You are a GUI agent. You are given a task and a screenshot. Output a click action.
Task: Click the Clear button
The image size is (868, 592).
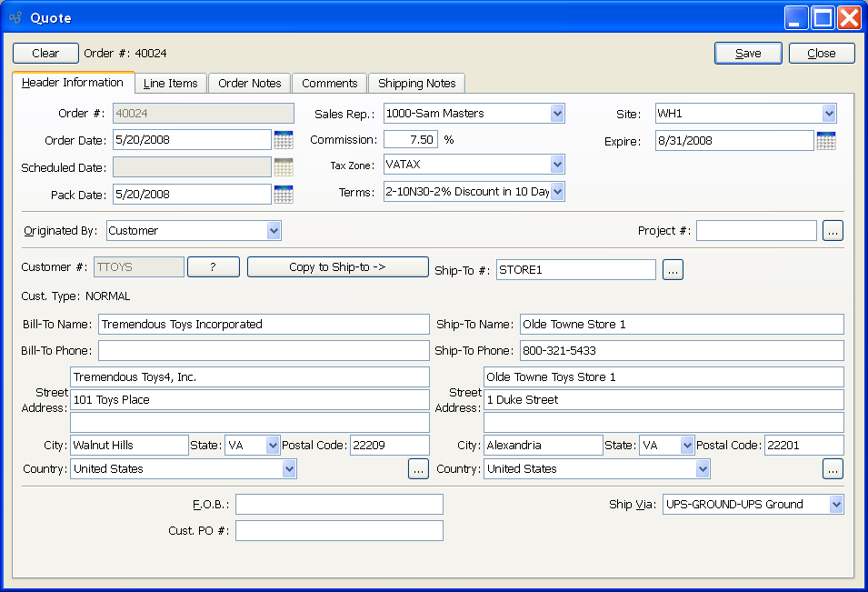click(45, 54)
